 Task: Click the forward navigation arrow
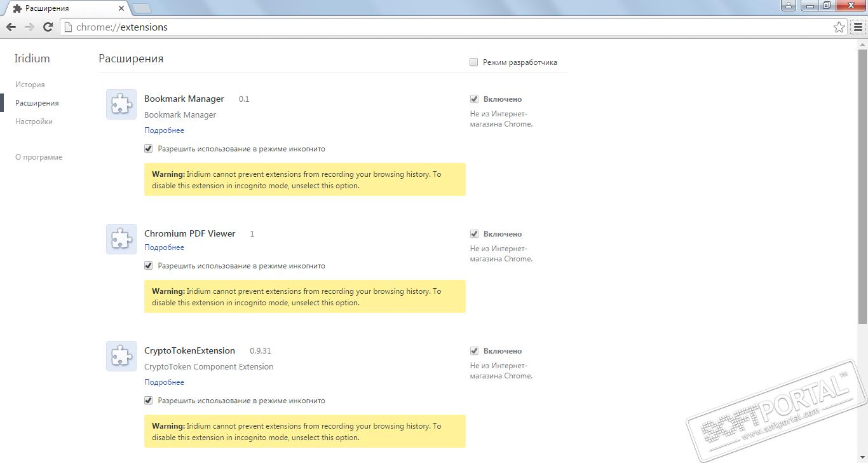(29, 27)
